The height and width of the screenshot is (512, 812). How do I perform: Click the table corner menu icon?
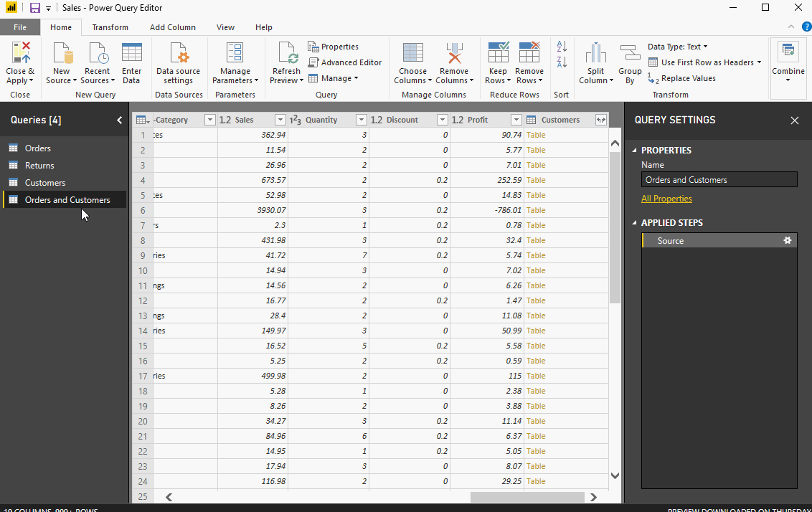point(143,120)
